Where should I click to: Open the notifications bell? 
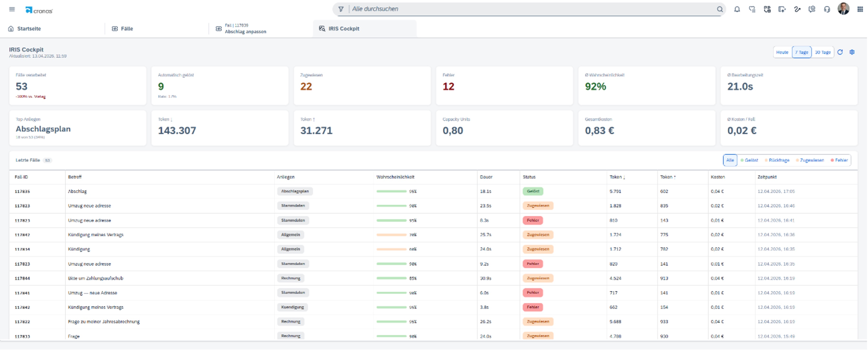coord(737,9)
